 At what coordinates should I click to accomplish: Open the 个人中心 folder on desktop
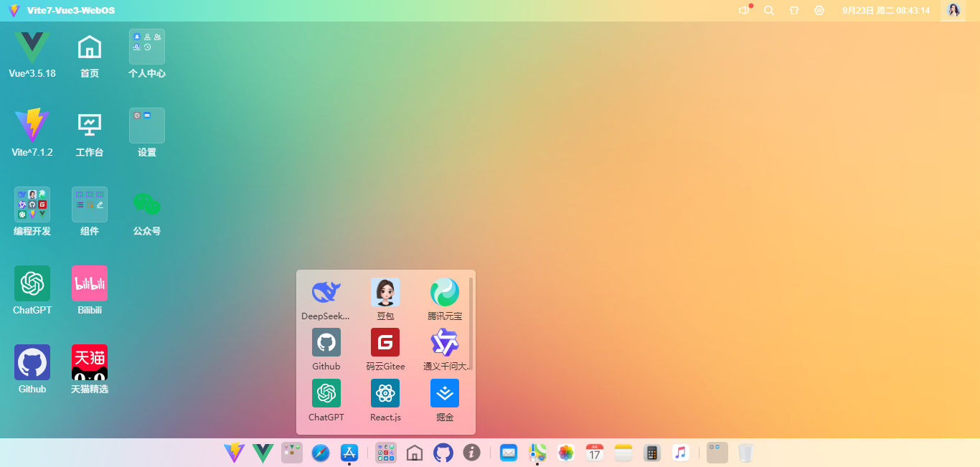coord(147,47)
